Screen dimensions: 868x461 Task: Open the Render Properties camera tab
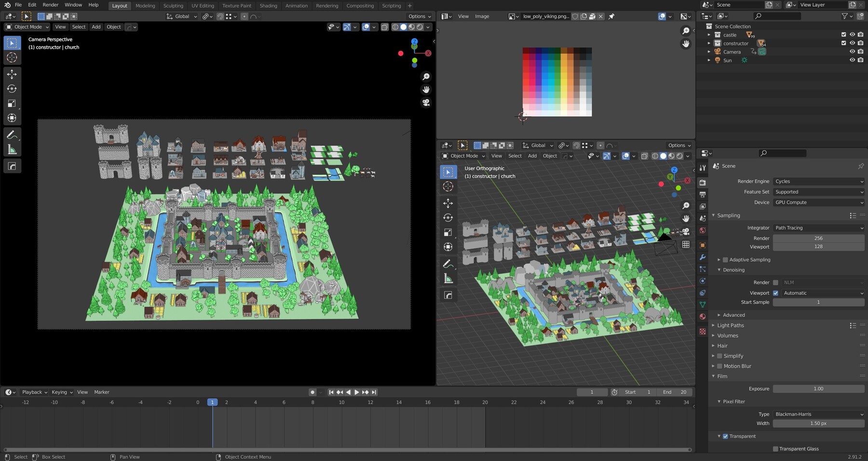click(703, 182)
